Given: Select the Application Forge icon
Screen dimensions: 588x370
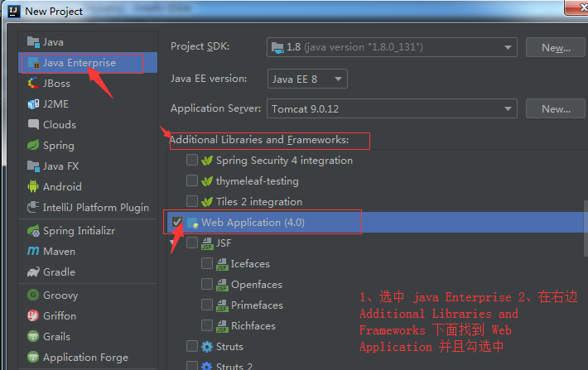Looking at the screenshot, I should coord(33,357).
